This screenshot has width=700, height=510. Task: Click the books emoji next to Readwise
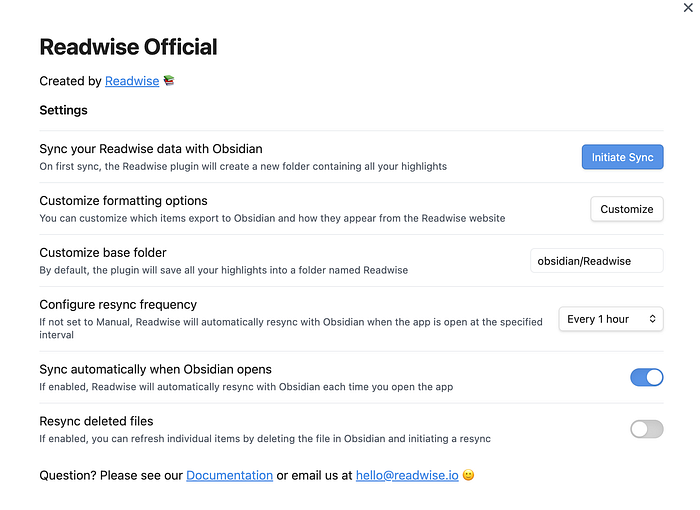tap(169, 80)
